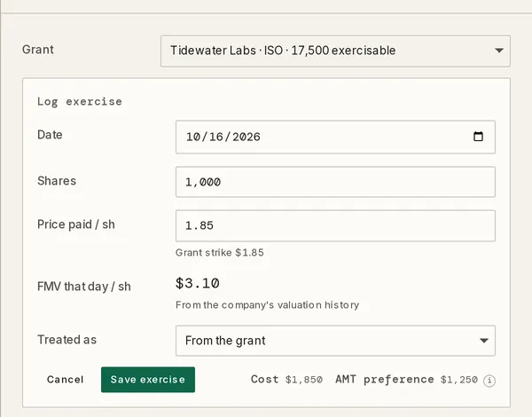Click the 'Price paid / sh' label

(76, 224)
